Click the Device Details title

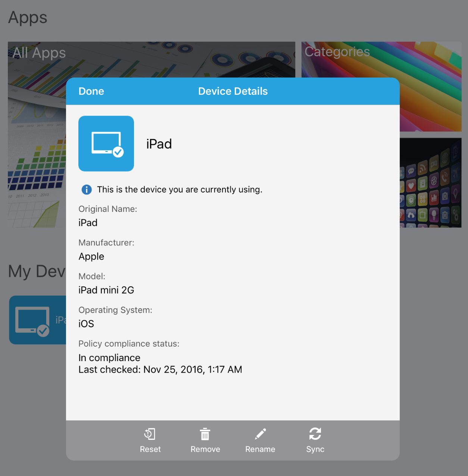pyautogui.click(x=233, y=91)
